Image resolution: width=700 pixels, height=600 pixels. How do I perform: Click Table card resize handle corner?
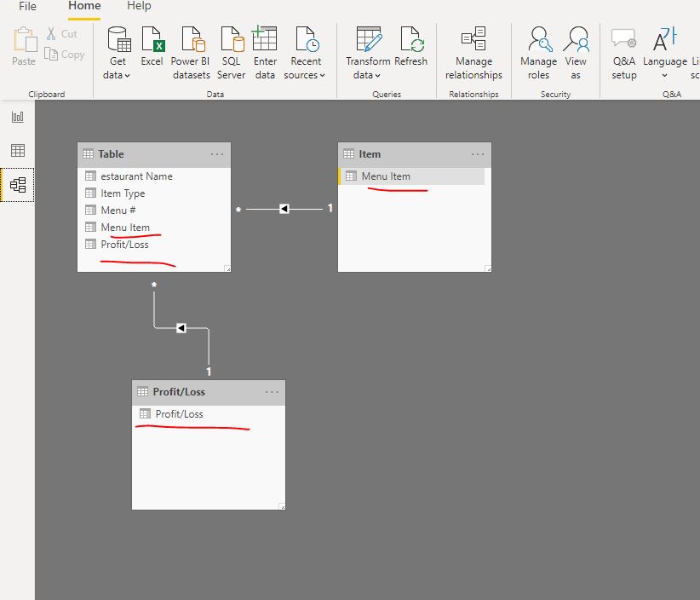[227, 268]
